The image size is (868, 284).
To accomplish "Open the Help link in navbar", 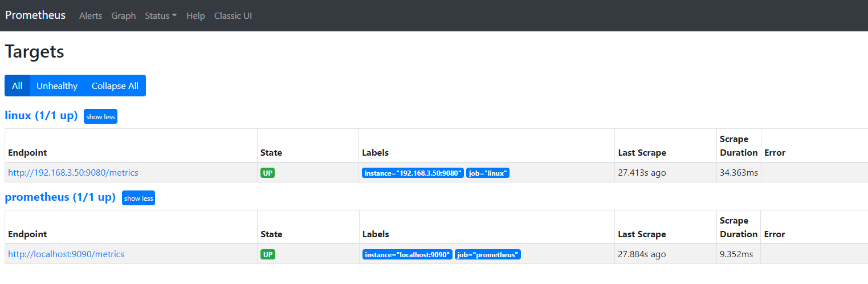I will [195, 16].
